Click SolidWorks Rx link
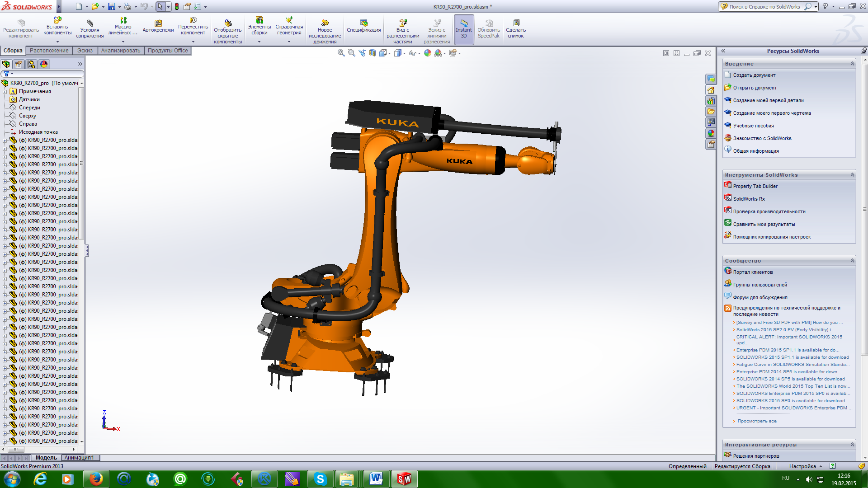Image resolution: width=868 pixels, height=488 pixels. 749,199
